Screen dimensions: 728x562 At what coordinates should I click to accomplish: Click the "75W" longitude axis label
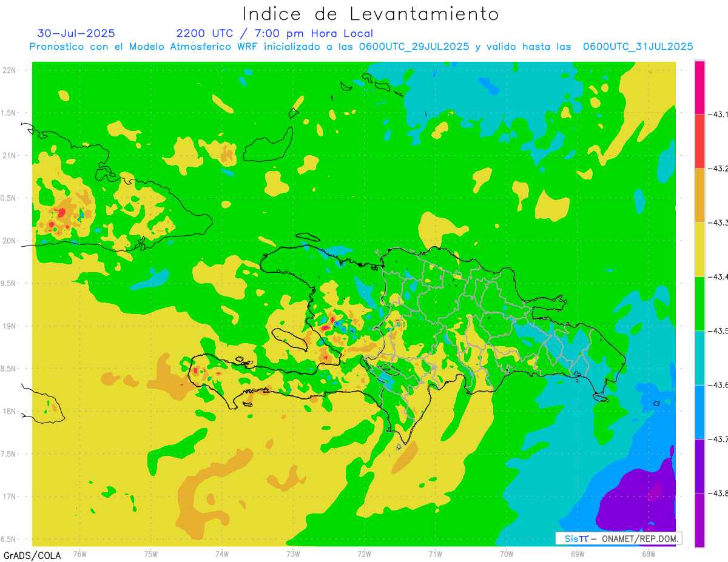click(x=151, y=554)
